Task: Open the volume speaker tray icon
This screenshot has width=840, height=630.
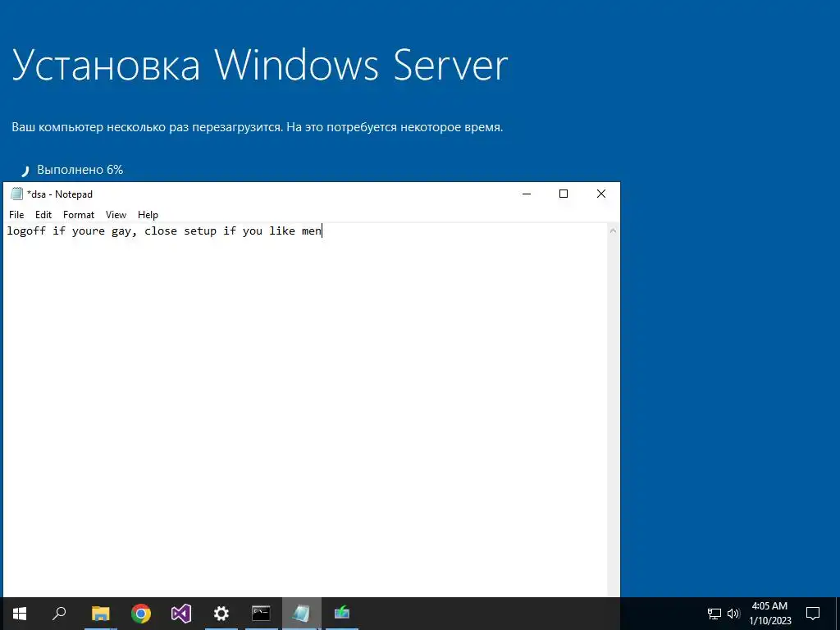Action: click(733, 614)
